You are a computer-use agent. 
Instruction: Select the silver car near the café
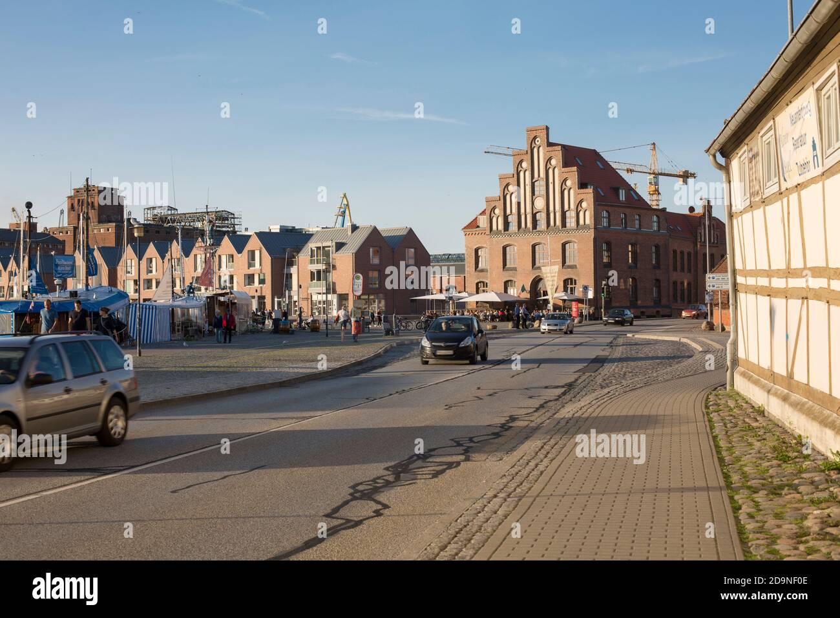coord(556,323)
